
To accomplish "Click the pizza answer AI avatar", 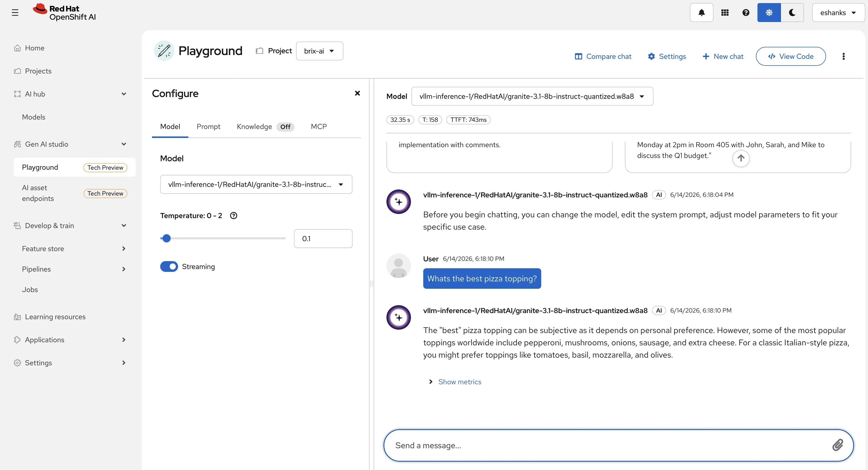I will [x=399, y=317].
